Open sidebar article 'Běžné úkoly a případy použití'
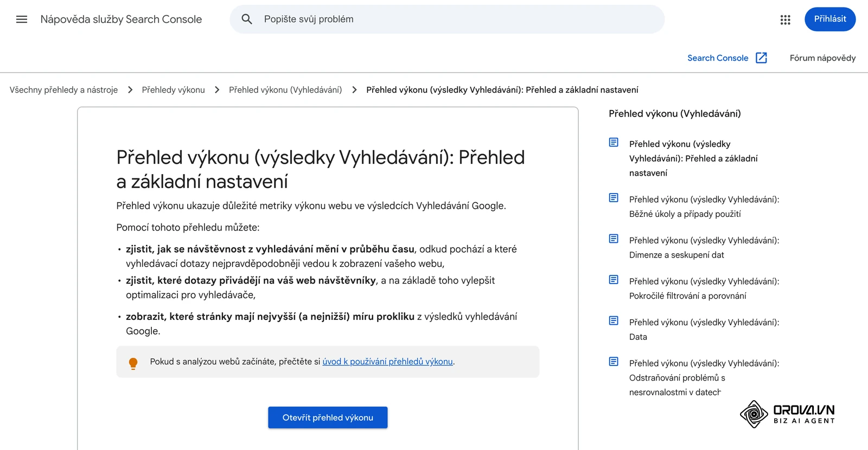 pos(704,207)
